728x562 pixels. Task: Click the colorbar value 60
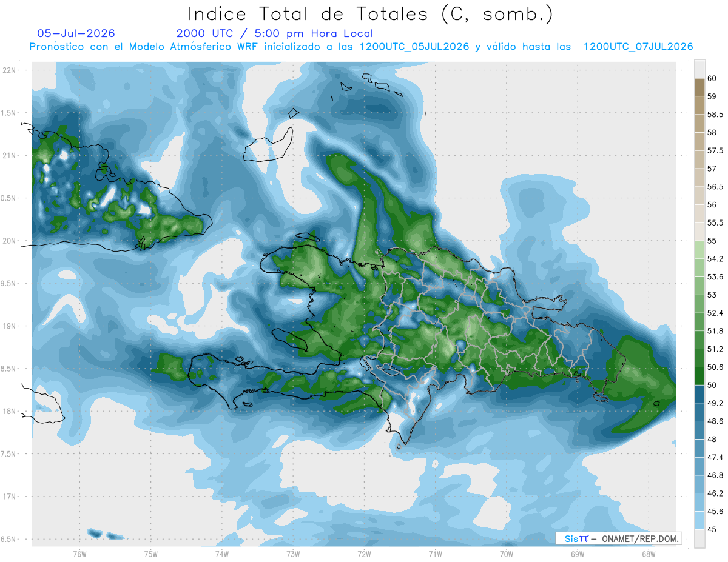pos(712,78)
